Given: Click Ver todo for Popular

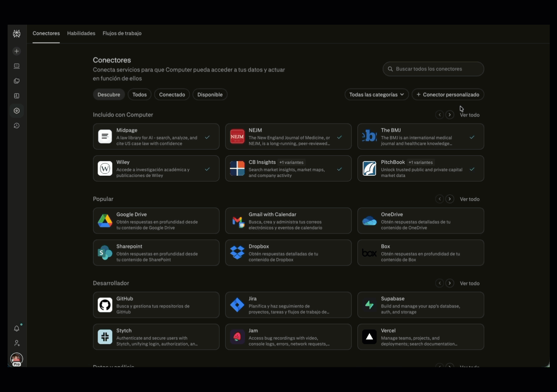Looking at the screenshot, I should tap(470, 199).
